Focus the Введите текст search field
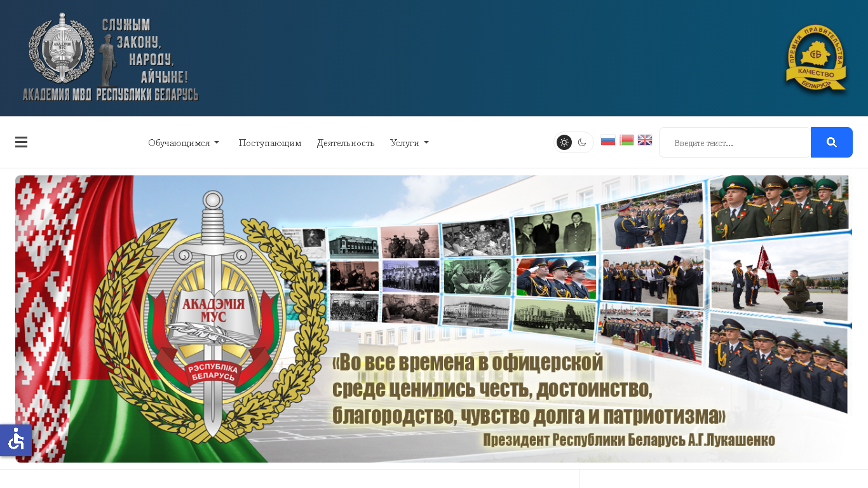Screen dimensions: 868x488 pos(735,142)
